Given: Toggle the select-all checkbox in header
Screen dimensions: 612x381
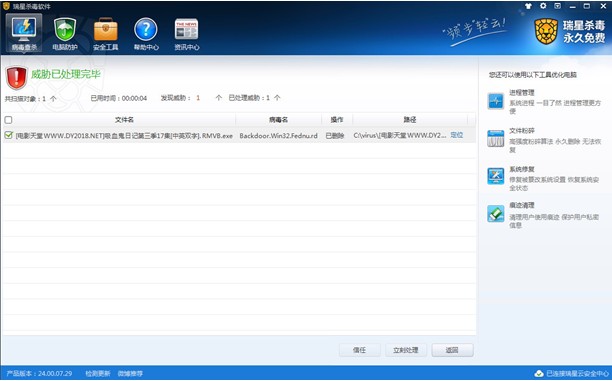Looking at the screenshot, I should click(8, 120).
